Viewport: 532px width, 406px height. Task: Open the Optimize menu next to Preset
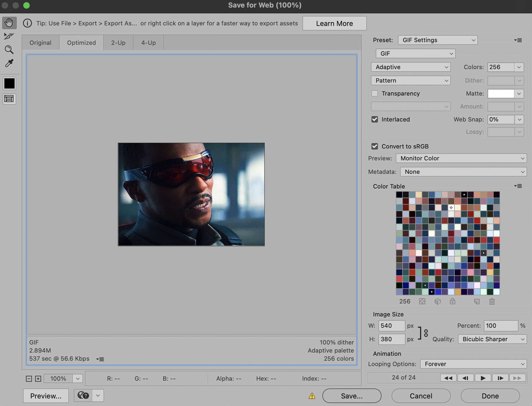518,40
